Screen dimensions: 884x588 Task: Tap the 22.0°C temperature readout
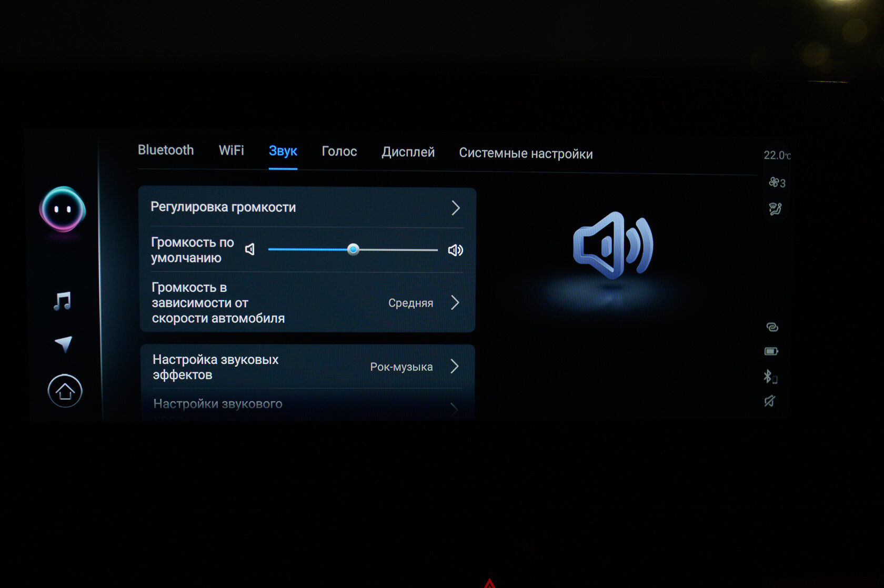click(x=777, y=155)
